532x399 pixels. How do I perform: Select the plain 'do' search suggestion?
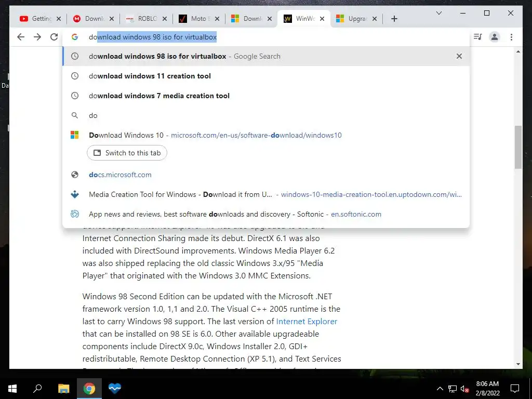point(266,115)
